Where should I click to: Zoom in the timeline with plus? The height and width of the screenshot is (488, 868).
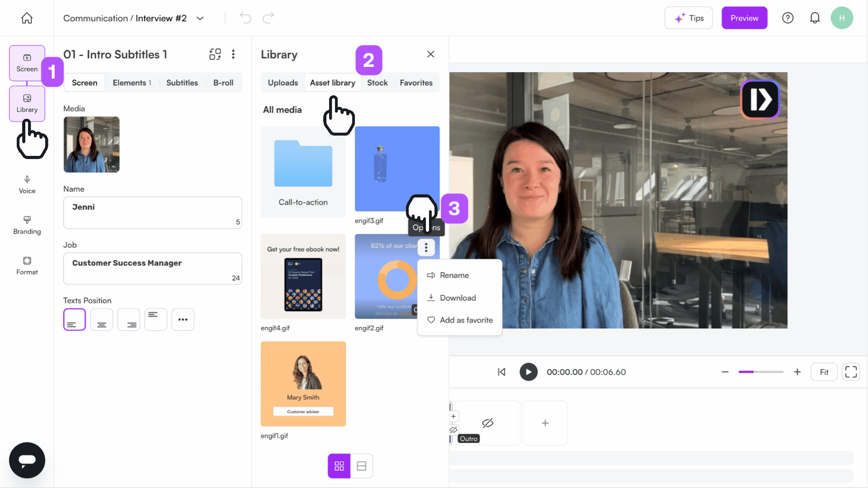click(x=797, y=372)
